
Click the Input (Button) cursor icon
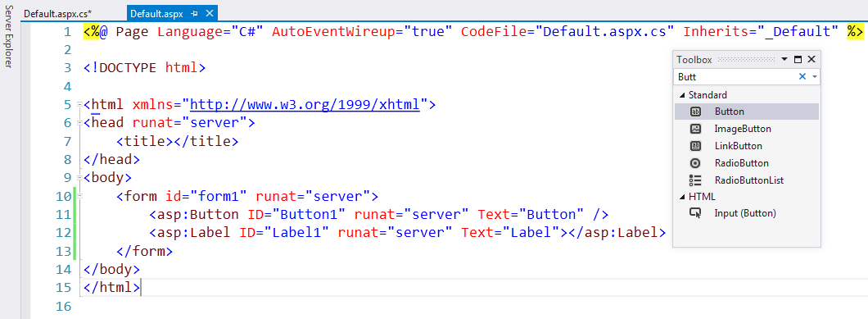[696, 213]
